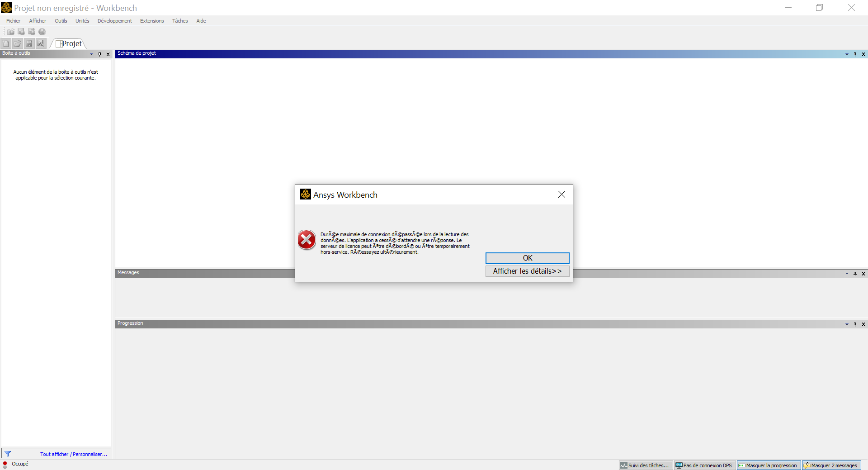The width and height of the screenshot is (868, 470).
Task: Open Schéma de projet panel dropdown arrow
Action: [x=847, y=54]
